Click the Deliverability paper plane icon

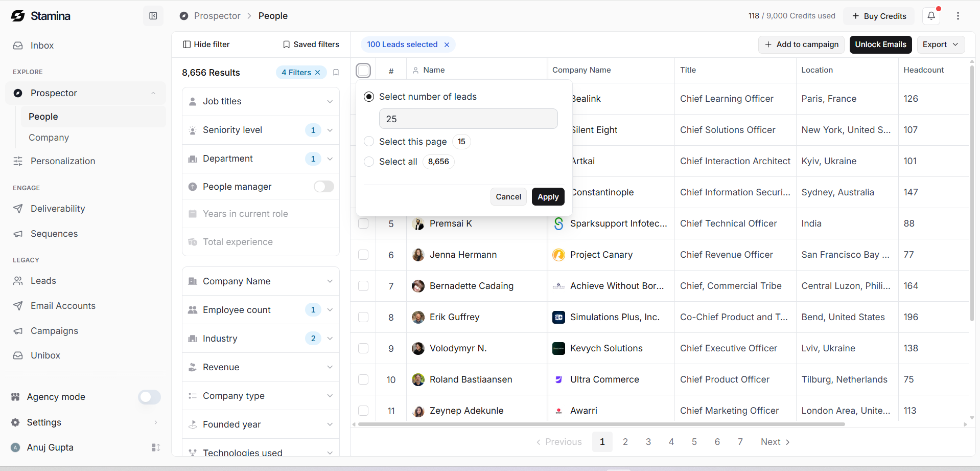tap(18, 209)
